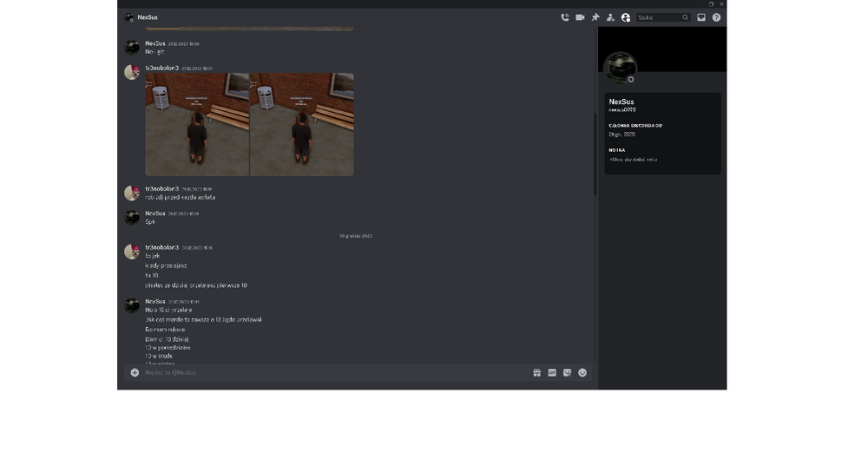This screenshot has height=452, width=868.
Task: Click NexSus username above 'No o 18' message
Action: point(155,302)
